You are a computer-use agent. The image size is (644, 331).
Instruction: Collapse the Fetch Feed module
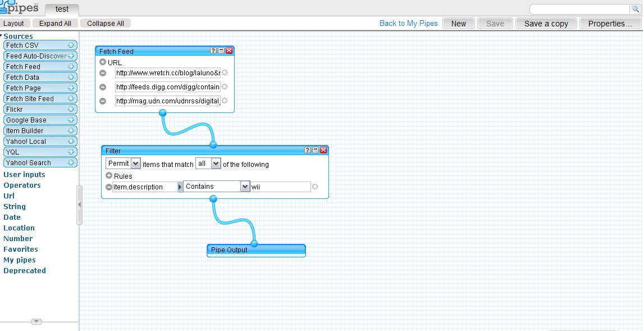(x=221, y=51)
